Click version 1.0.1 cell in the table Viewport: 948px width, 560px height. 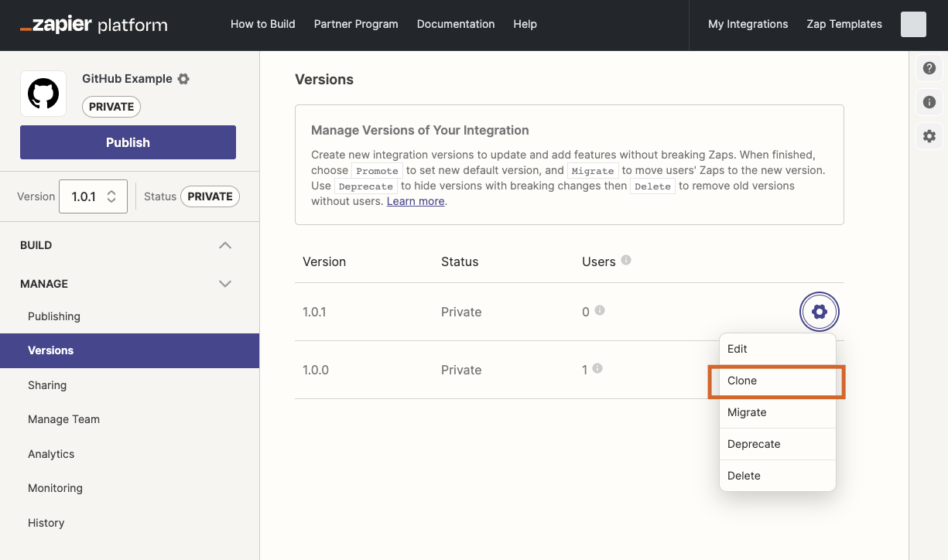point(314,312)
